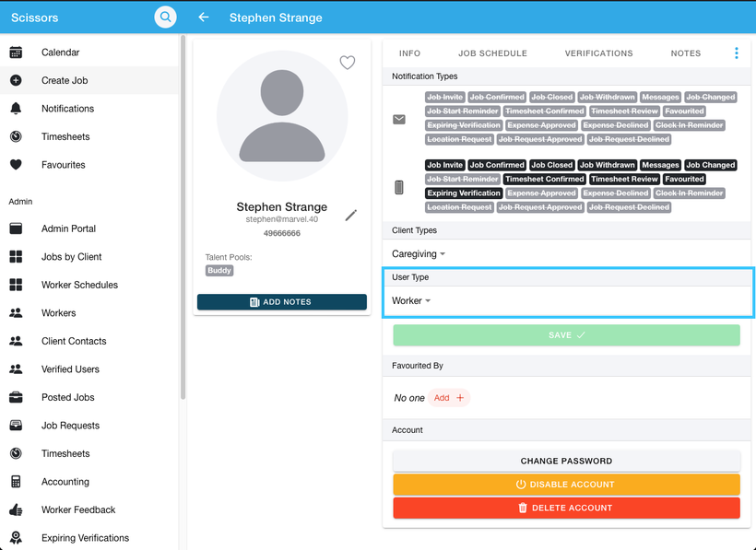This screenshot has width=756, height=550.
Task: Click the Jobs by Client grid icon
Action: point(16,257)
